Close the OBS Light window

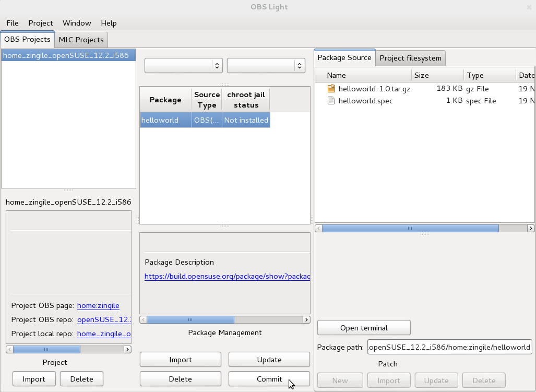pos(529,7)
